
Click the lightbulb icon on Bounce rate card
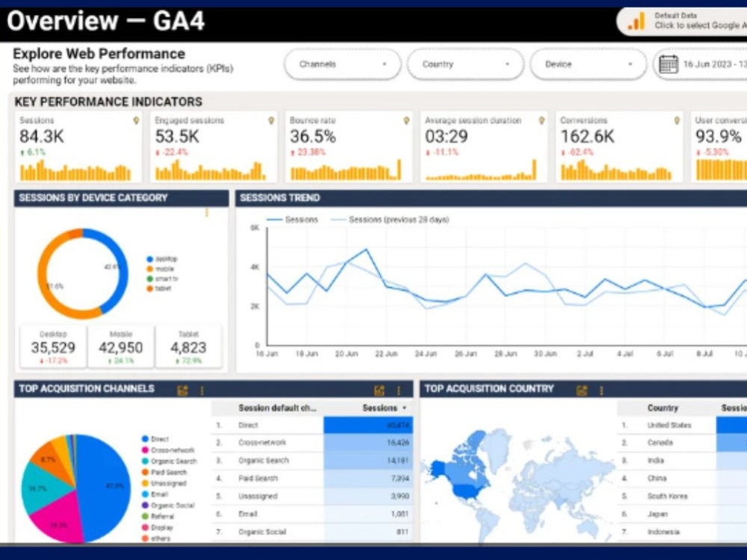(406, 120)
